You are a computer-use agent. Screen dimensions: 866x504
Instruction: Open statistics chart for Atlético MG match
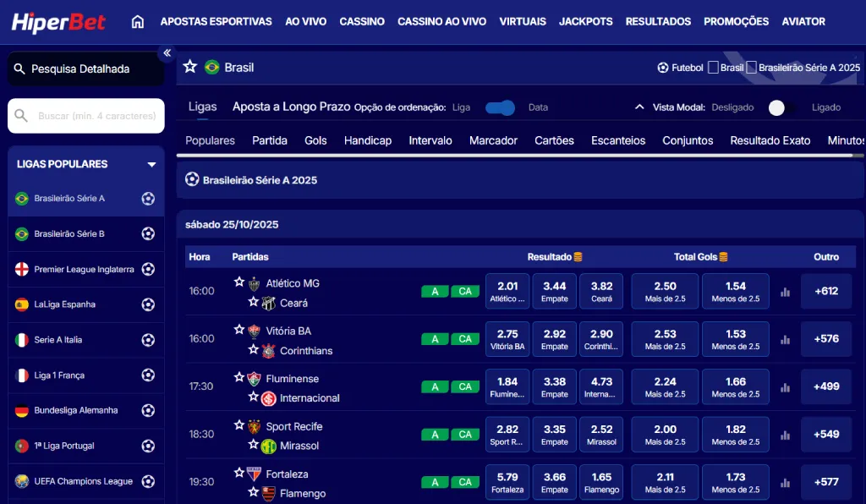click(x=785, y=292)
